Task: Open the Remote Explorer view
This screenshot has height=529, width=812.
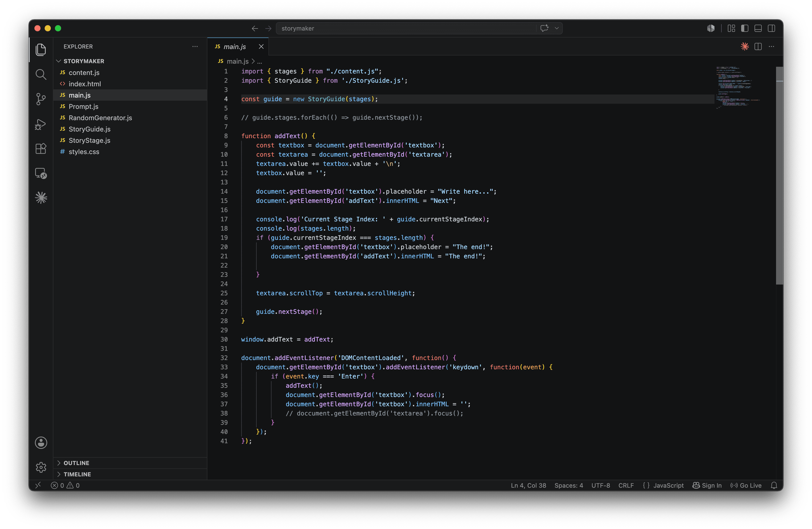Action: (41, 173)
